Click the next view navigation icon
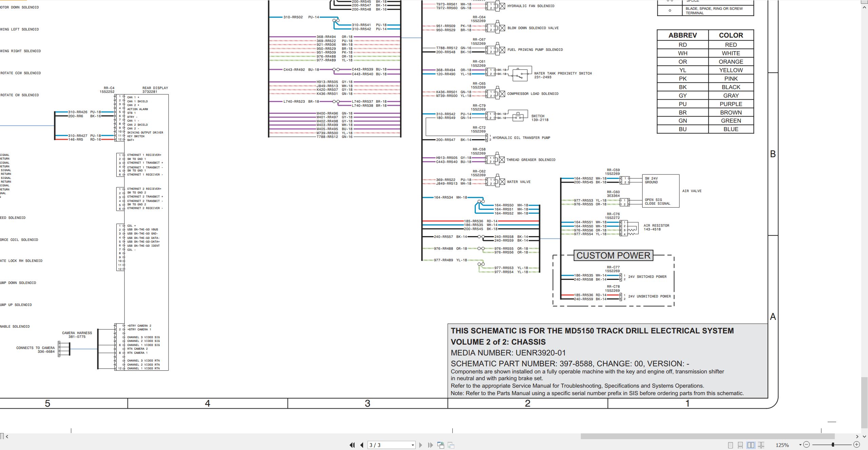Image resolution: width=868 pixels, height=450 pixels. 451,445
